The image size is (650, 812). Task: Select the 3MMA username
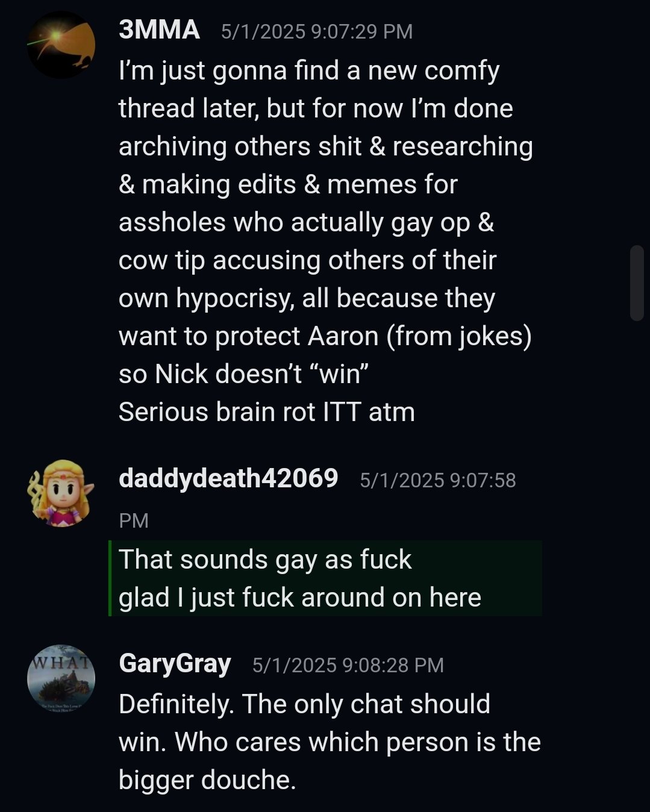coord(159,30)
